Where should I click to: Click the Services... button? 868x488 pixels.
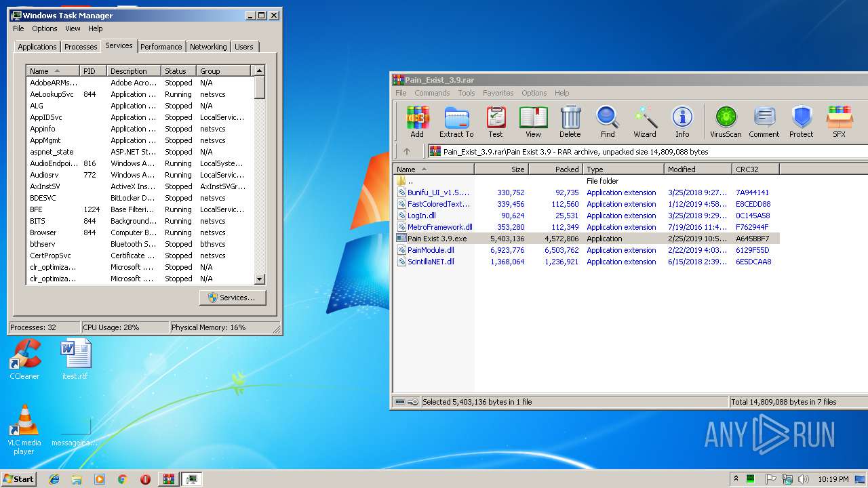coord(233,298)
